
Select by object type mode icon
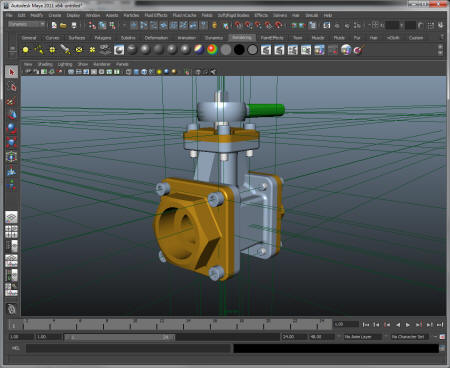click(x=102, y=25)
